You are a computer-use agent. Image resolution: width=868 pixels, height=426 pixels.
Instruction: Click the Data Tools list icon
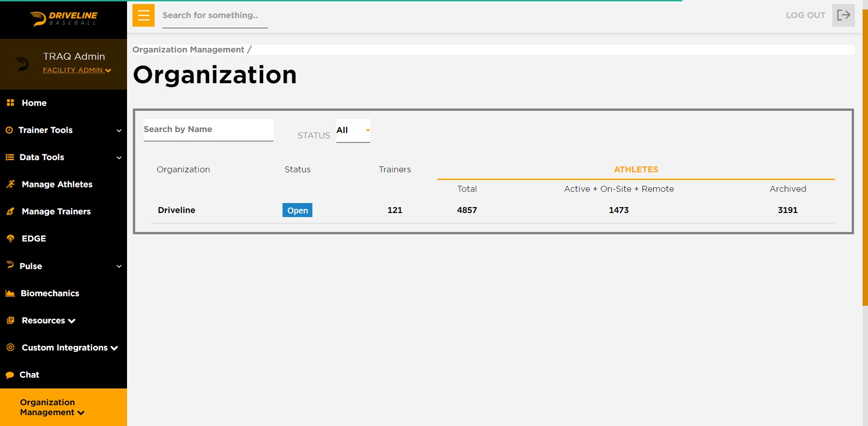click(x=9, y=157)
